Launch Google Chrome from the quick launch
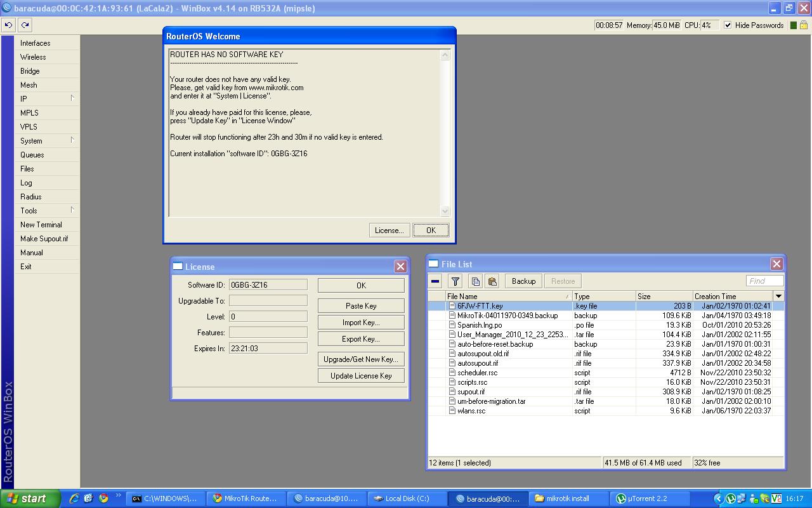812x508 pixels. [103, 498]
